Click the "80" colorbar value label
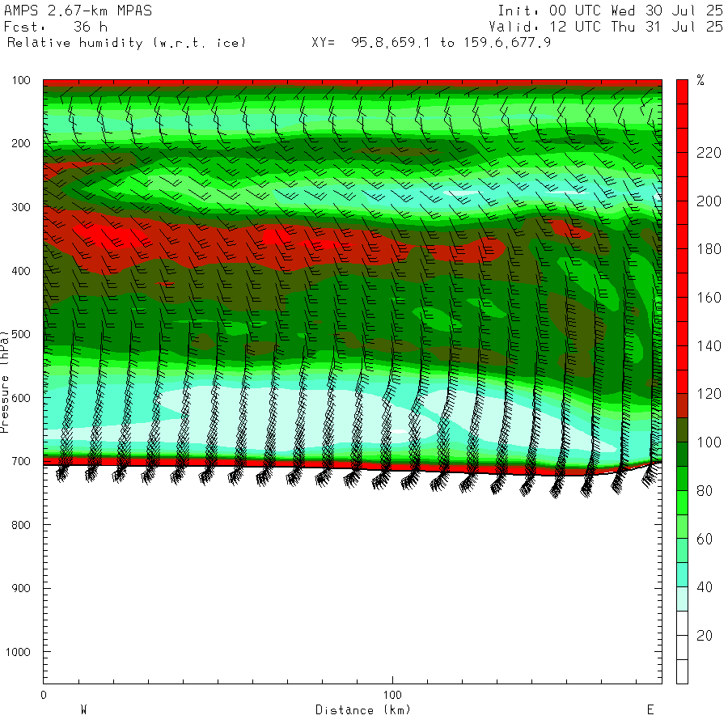 705,490
